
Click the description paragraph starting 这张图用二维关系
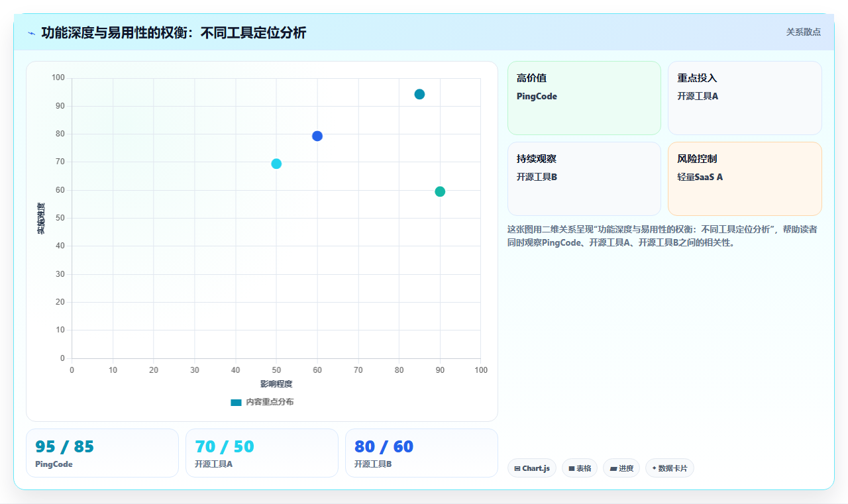(662, 236)
